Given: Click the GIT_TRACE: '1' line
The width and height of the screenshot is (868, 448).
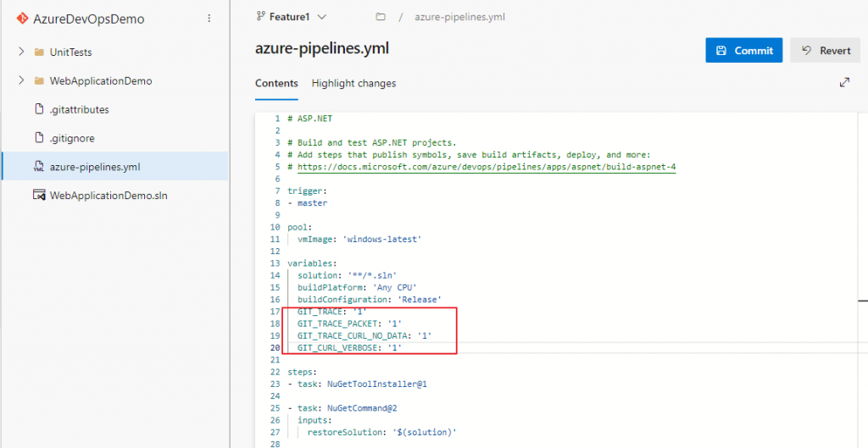Looking at the screenshot, I should [x=332, y=312].
